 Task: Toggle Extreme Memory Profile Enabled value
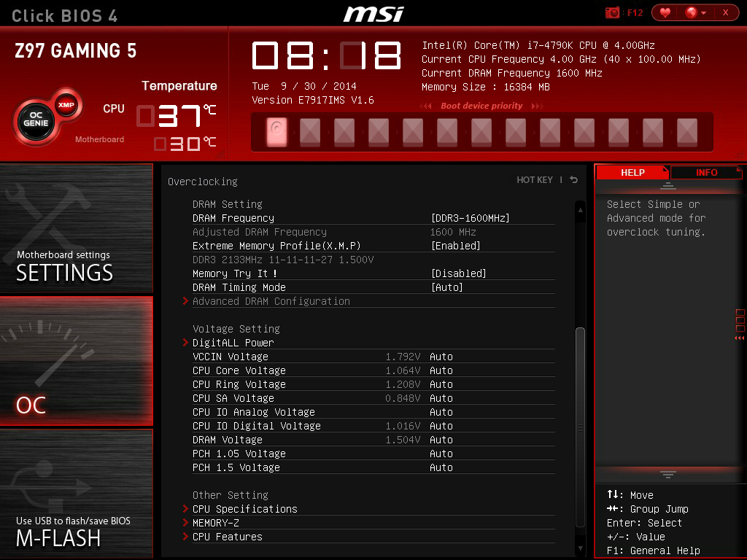(x=455, y=246)
